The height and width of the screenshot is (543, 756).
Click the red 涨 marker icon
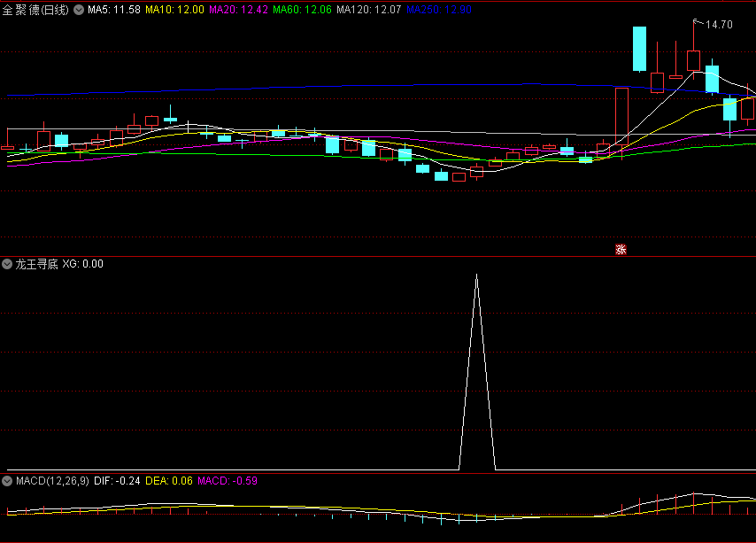[621, 249]
